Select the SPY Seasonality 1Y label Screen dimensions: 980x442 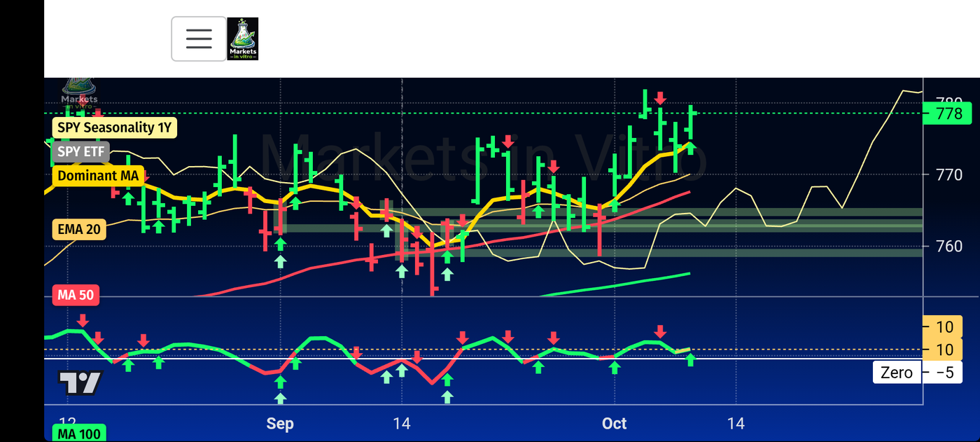pyautogui.click(x=115, y=127)
